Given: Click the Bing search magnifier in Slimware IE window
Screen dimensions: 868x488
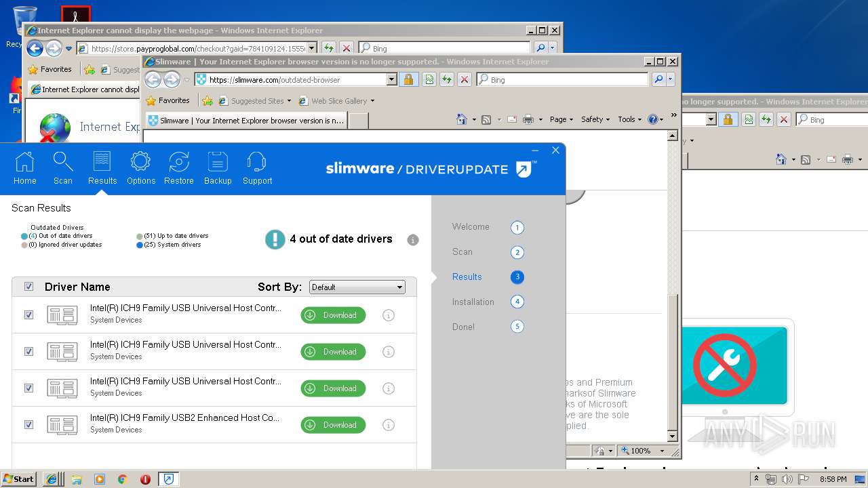Looking at the screenshot, I should coord(658,80).
